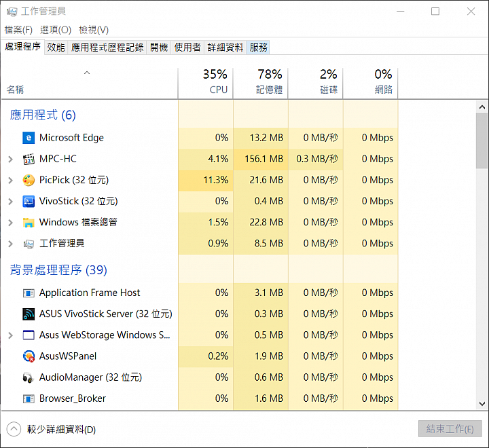Expand the PicPick process group

coord(10,181)
